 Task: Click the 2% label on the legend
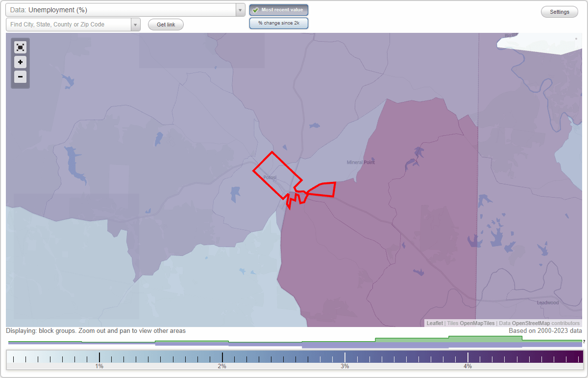[222, 366]
